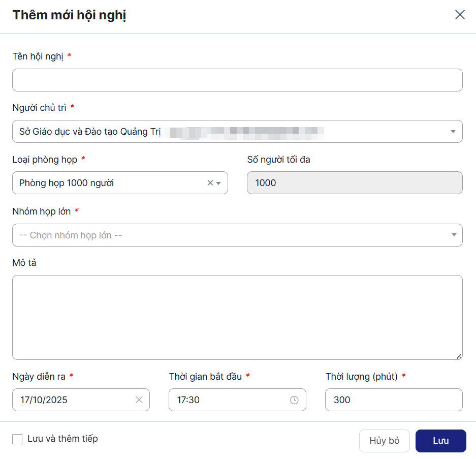Image resolution: width=476 pixels, height=459 pixels.
Task: Open the Chọn nhóm họp lớn dropdown
Action: [237, 235]
